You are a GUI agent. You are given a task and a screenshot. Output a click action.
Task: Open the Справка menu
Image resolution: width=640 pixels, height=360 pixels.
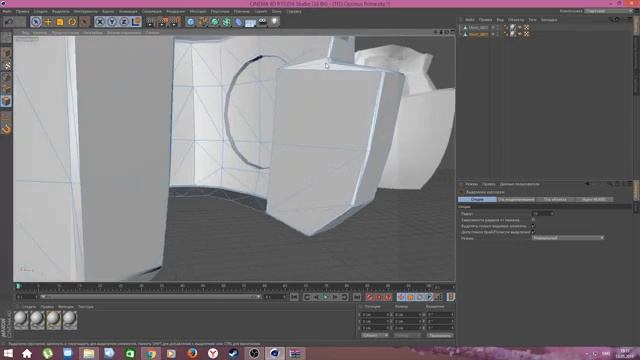click(294, 11)
